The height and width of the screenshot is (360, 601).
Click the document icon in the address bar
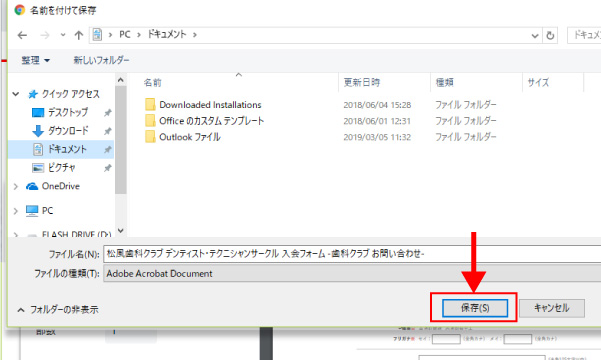click(x=97, y=35)
